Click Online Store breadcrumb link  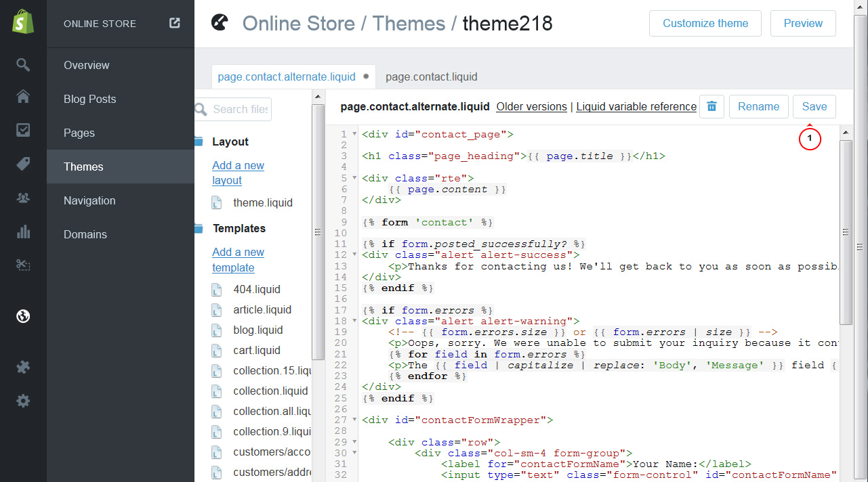coord(299,24)
